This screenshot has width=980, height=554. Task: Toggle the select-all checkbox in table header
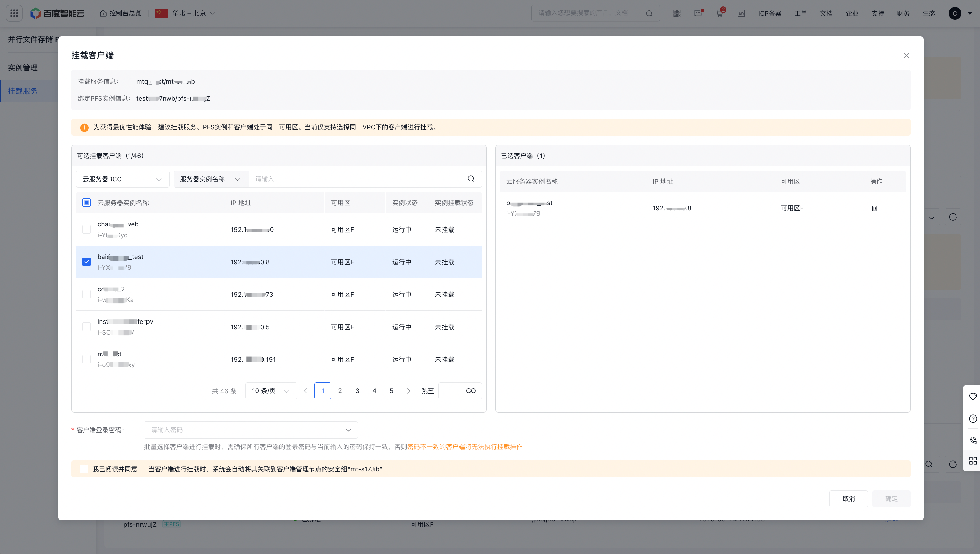click(86, 203)
